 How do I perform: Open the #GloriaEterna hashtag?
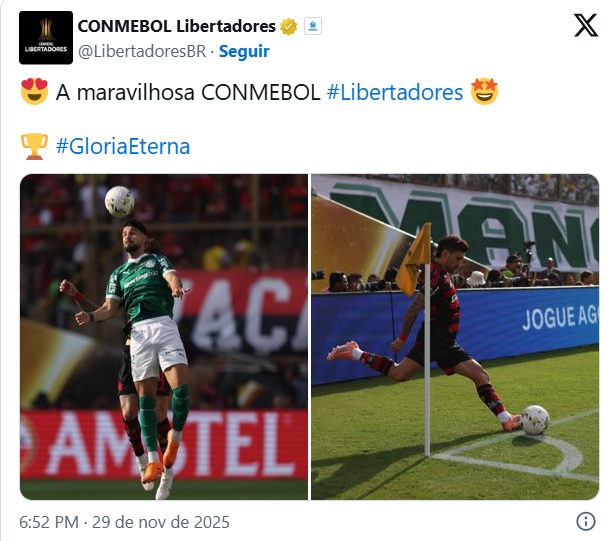tap(123, 147)
